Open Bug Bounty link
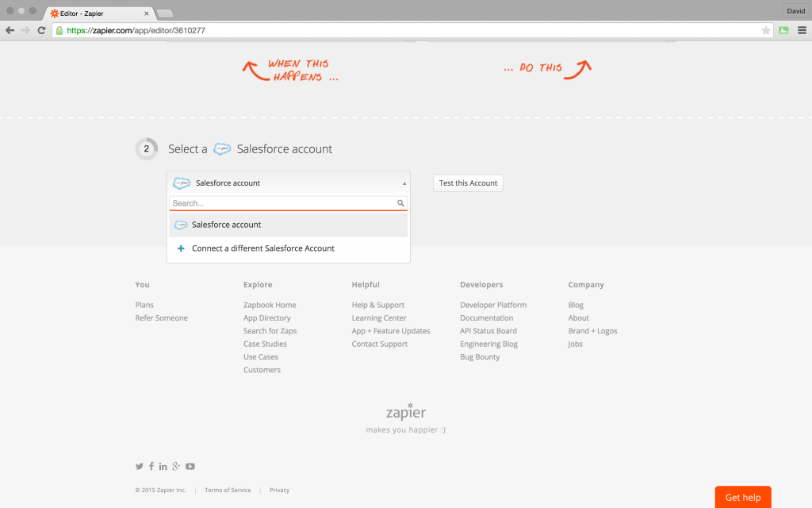The width and height of the screenshot is (812, 508). coord(480,356)
